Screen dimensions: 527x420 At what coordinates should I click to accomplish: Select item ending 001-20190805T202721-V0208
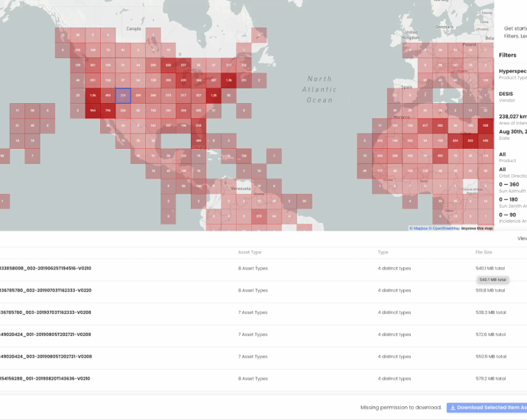[x=45, y=334]
